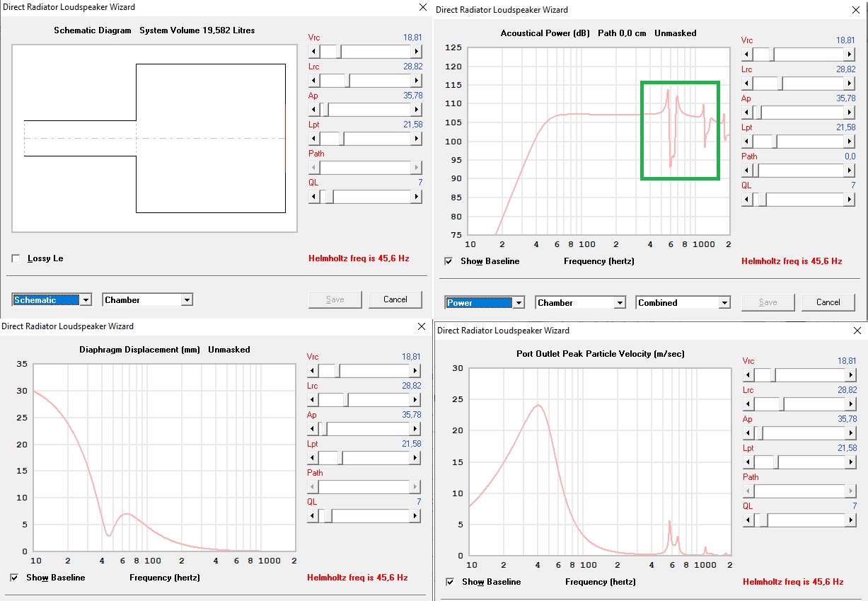868x601 pixels.
Task: Click Helmholtz freq text in Particle Velocity window
Action: pos(793,582)
